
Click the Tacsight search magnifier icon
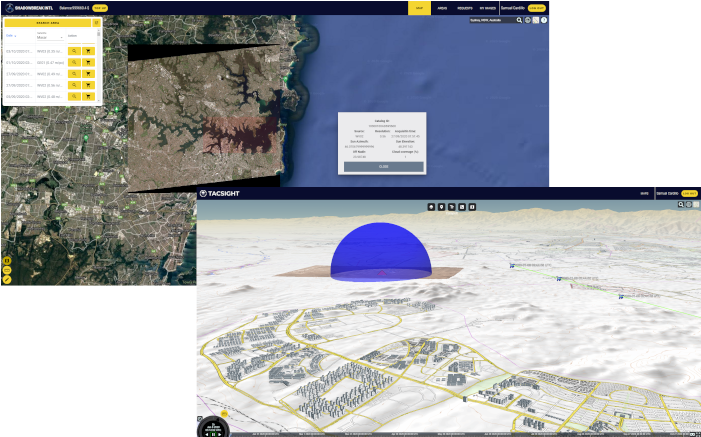[681, 204]
